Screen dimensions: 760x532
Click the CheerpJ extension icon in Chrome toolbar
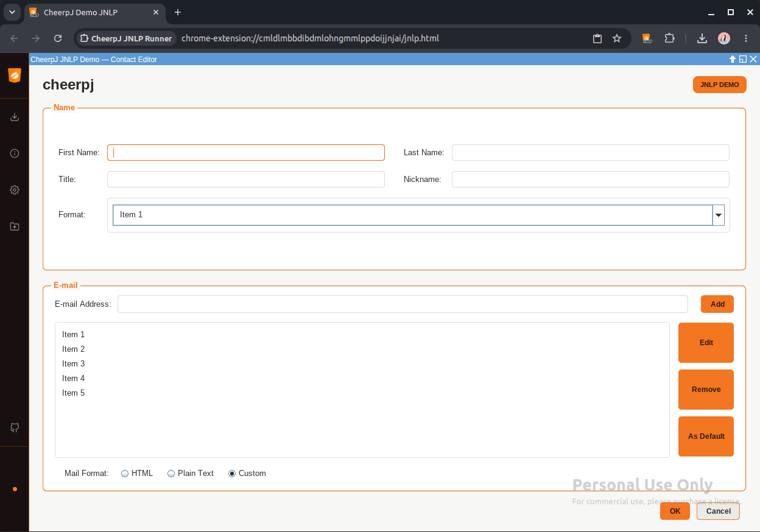coord(647,38)
